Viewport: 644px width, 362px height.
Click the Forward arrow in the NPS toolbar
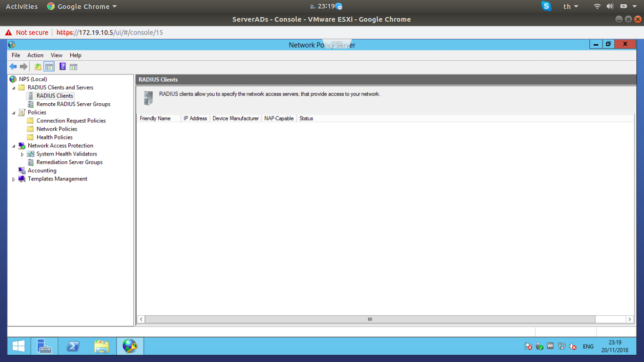pos(24,67)
